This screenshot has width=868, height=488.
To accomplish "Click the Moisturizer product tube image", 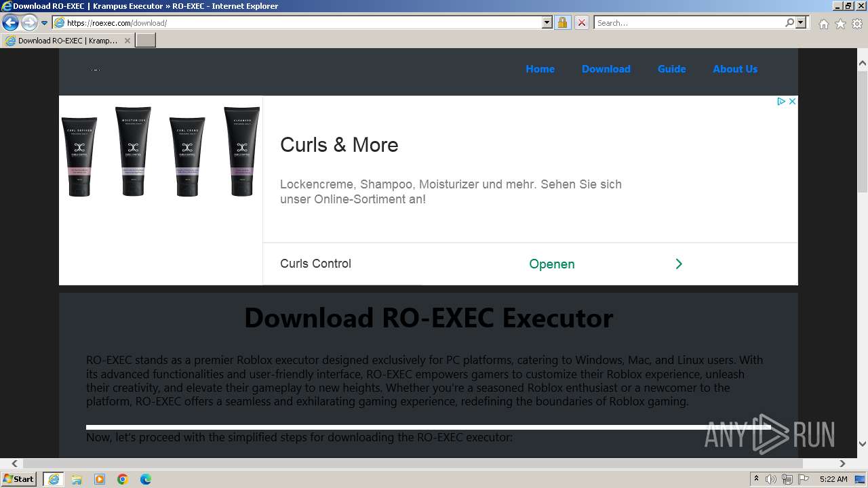I will (133, 152).
